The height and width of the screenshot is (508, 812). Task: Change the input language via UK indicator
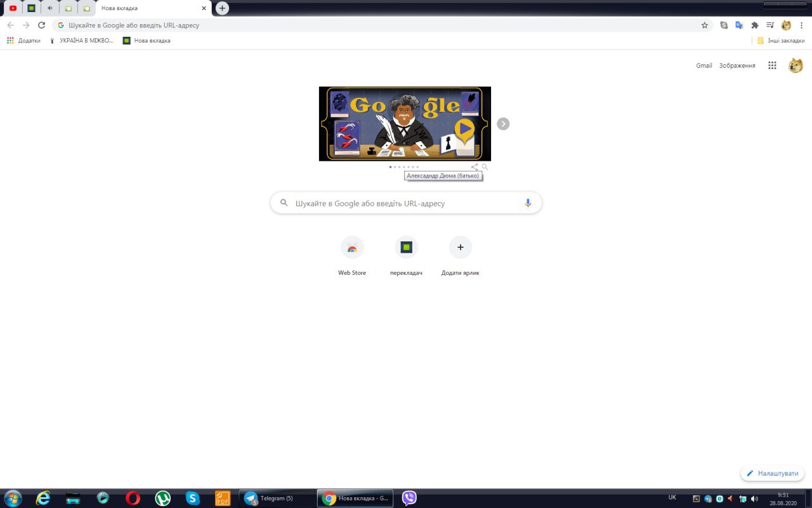(x=672, y=498)
